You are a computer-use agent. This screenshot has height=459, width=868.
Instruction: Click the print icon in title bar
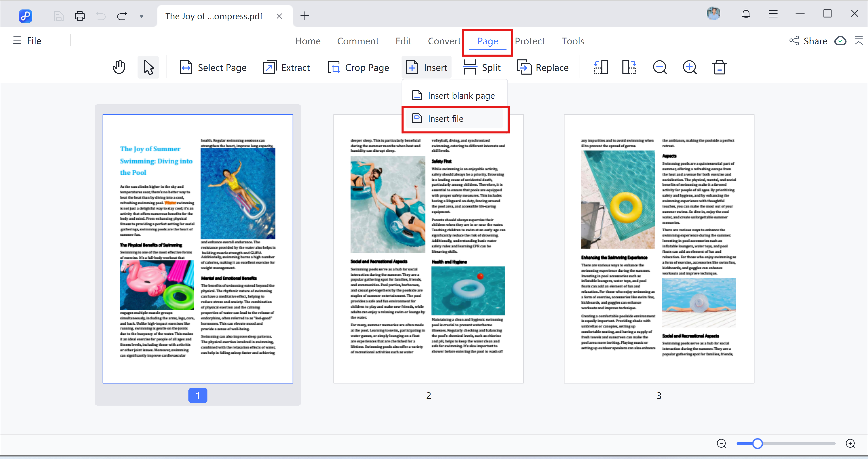(80, 16)
